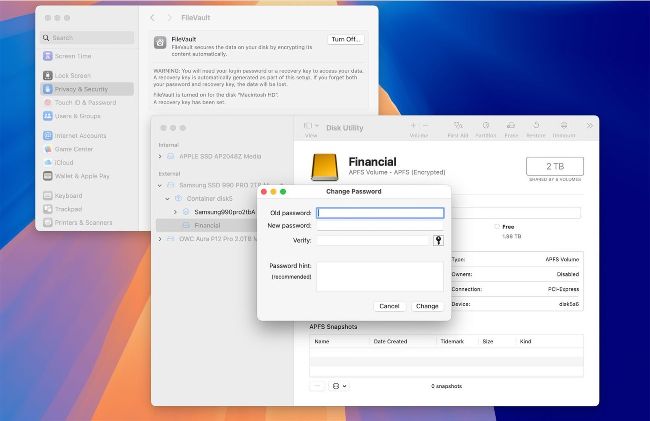The height and width of the screenshot is (421, 650).
Task: Click the Unmount toolbar icon
Action: point(563,126)
